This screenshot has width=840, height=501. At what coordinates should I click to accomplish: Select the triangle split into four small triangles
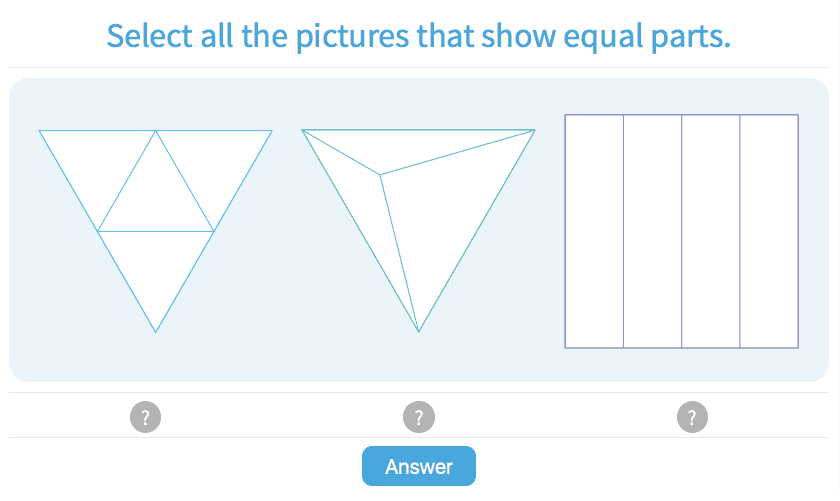point(156,230)
